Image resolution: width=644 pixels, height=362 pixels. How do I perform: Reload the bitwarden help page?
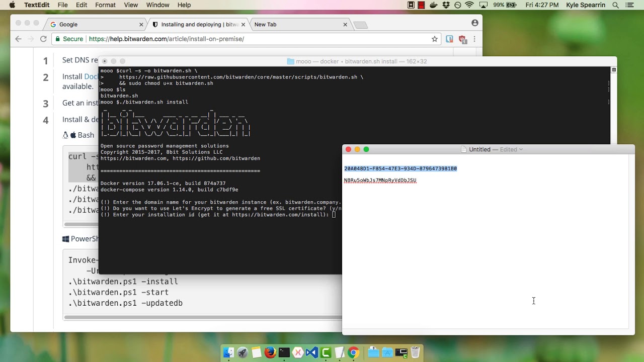(43, 39)
